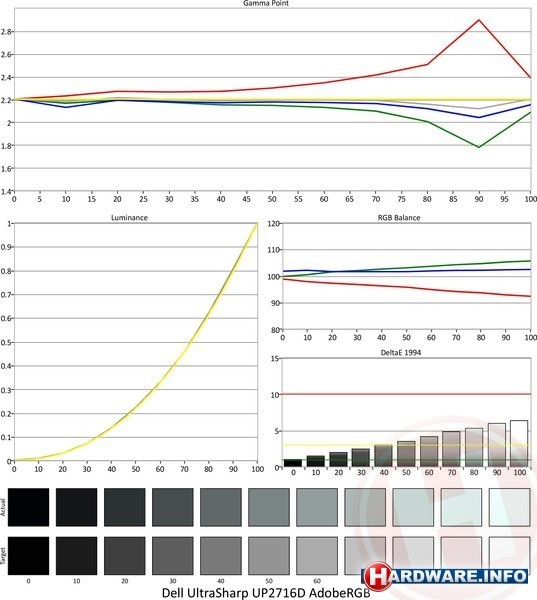Click the RGB Balance chart title
The width and height of the screenshot is (537, 600).
399,218
